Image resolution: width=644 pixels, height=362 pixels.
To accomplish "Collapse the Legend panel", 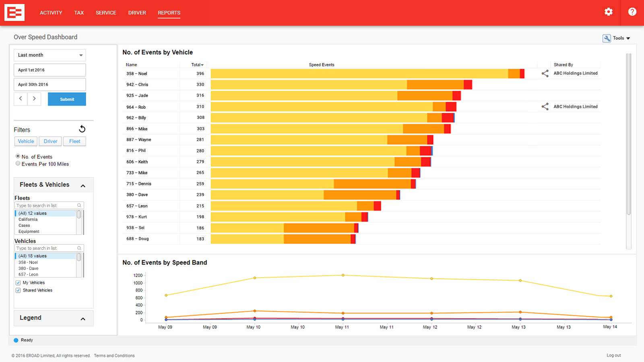I will click(83, 319).
